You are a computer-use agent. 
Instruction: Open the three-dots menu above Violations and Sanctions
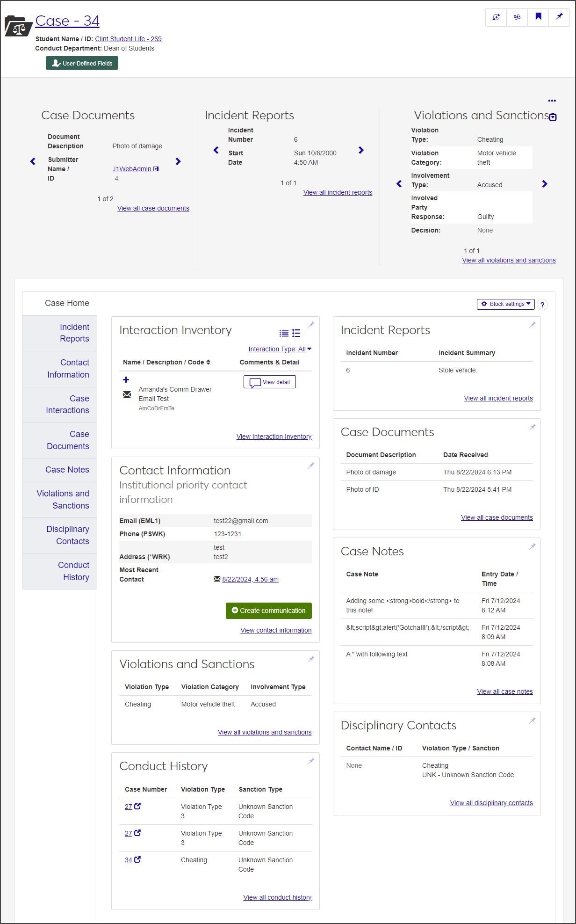[x=552, y=101]
